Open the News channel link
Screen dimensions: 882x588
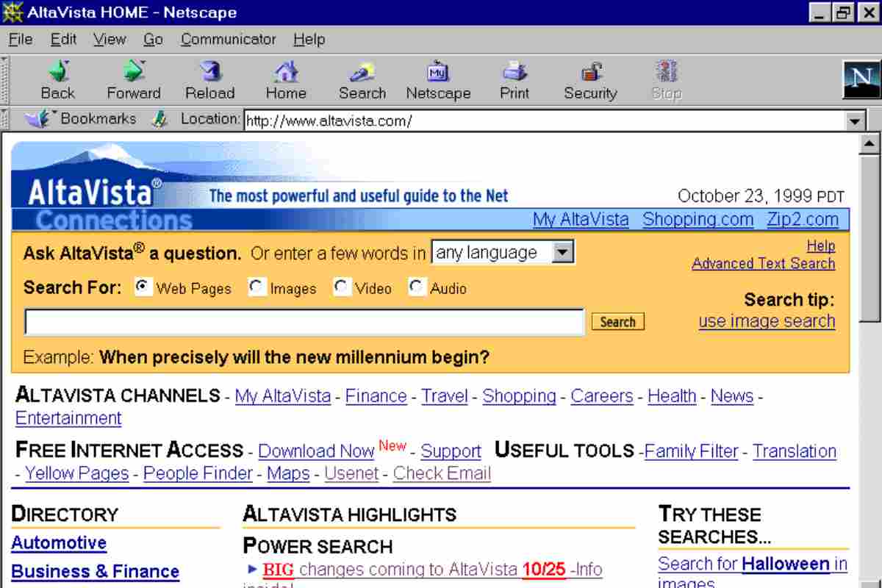coord(731,395)
